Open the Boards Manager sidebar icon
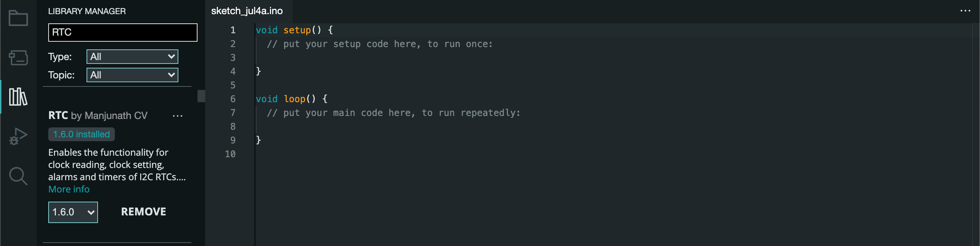The image size is (980, 246). coord(18,58)
